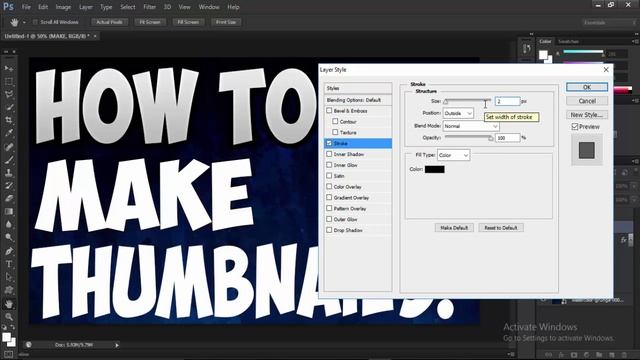This screenshot has height=360, width=640.
Task: Open the black stroke Color swatch
Action: (x=435, y=169)
